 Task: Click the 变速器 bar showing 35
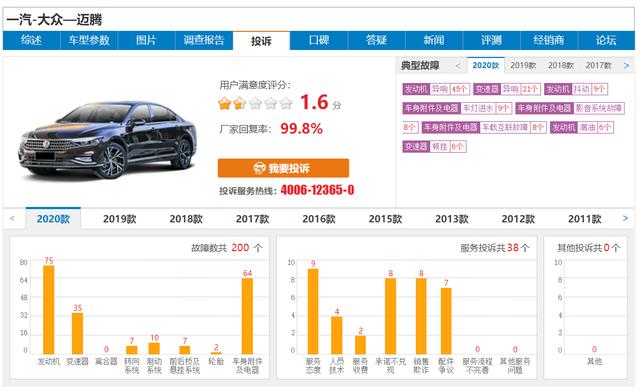(78, 333)
